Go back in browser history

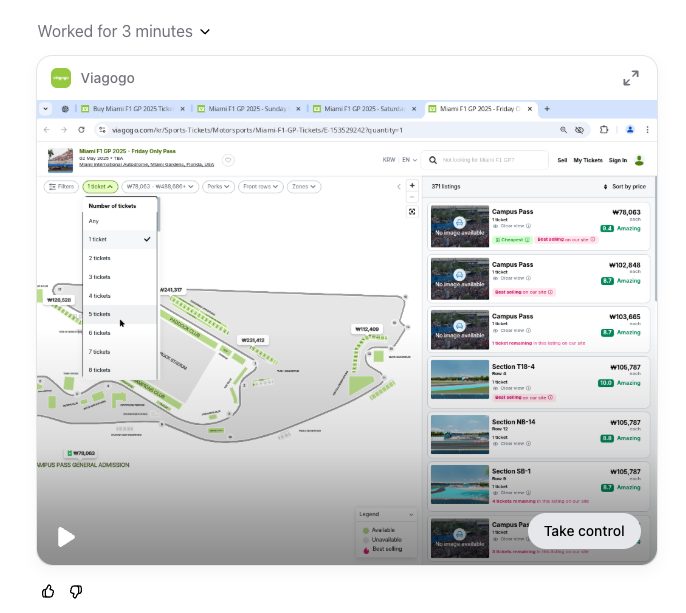tap(47, 130)
